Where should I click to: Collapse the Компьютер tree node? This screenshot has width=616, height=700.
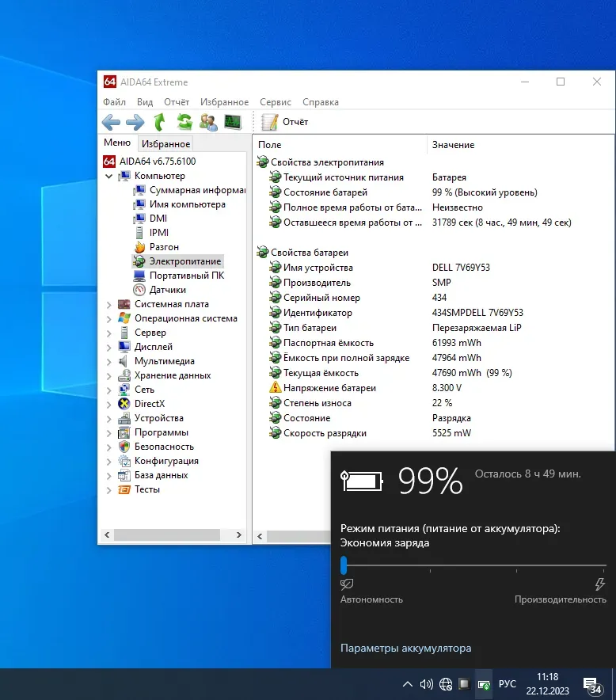point(109,176)
